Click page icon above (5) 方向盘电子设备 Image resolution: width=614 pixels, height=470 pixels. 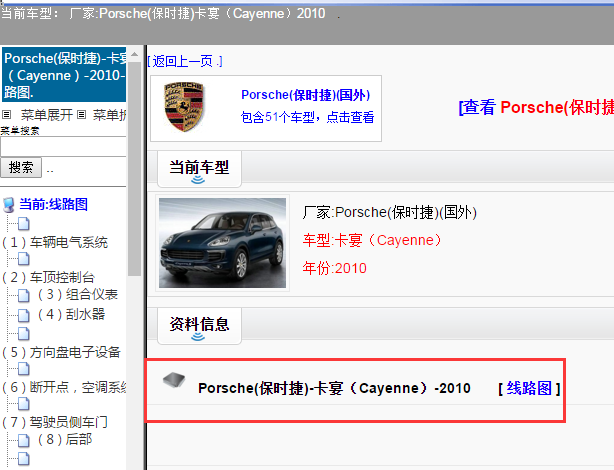pyautogui.click(x=23, y=333)
